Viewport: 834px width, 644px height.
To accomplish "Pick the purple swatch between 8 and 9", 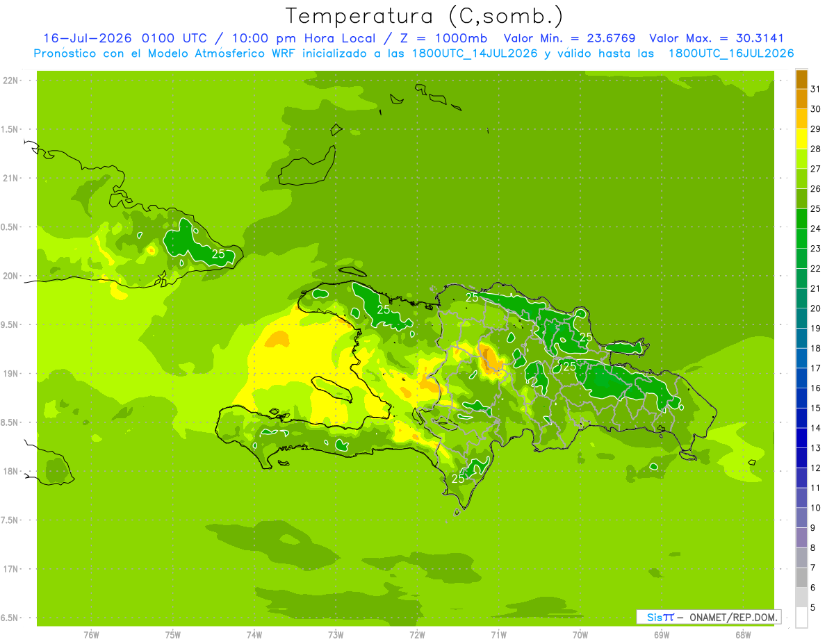I will [x=801, y=538].
